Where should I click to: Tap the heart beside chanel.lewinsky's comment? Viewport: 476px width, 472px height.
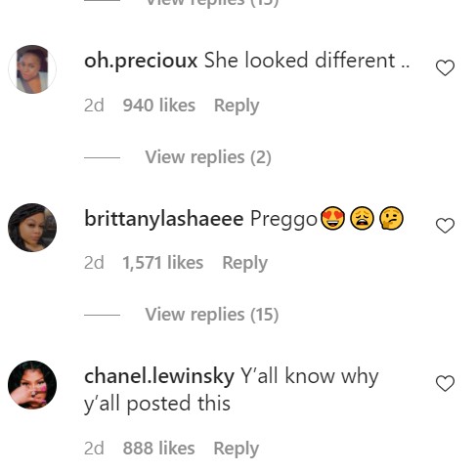click(445, 383)
